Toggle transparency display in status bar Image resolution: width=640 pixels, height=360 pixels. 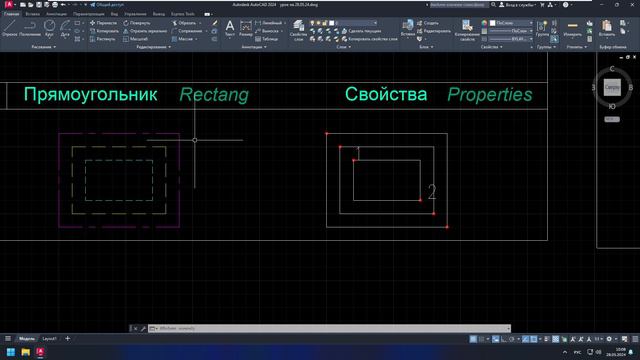(556, 339)
